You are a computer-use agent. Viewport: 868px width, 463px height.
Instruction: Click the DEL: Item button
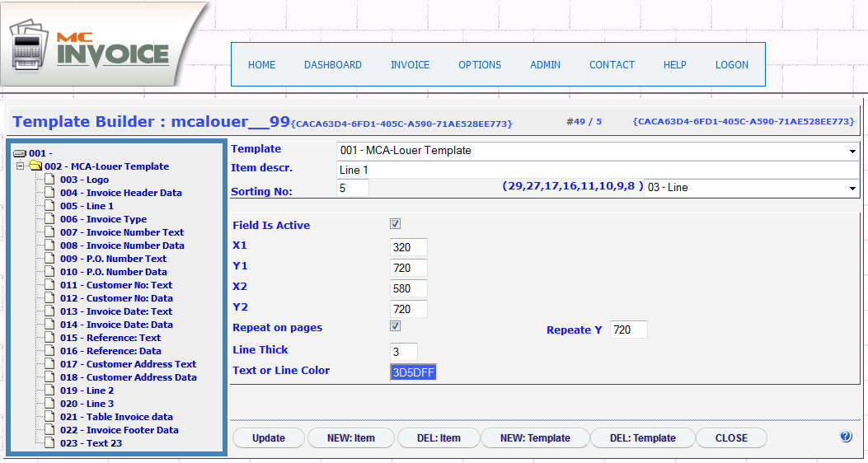point(439,438)
